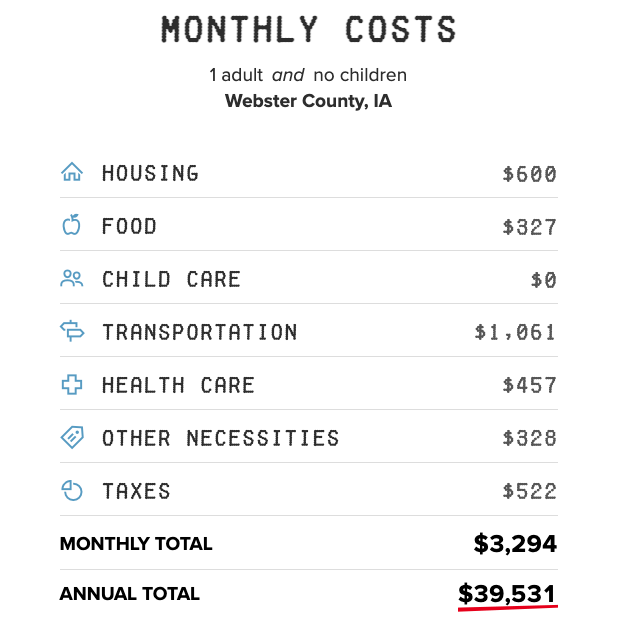Click the underlined $39,531 annual total
The width and height of the screenshot is (618, 617).
(x=506, y=594)
